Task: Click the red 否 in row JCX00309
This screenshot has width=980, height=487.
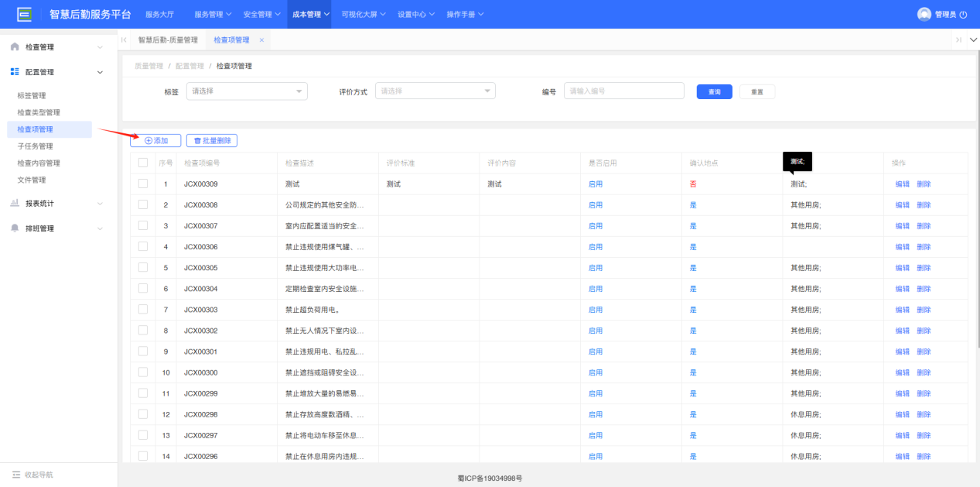Action: pyautogui.click(x=693, y=184)
